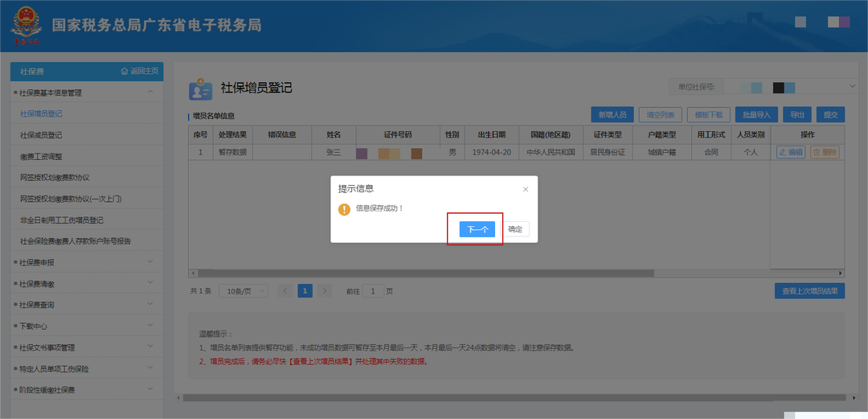This screenshot has height=419, width=868.
Task: Click the birth date 1974-04-20 cell
Action: coord(492,152)
